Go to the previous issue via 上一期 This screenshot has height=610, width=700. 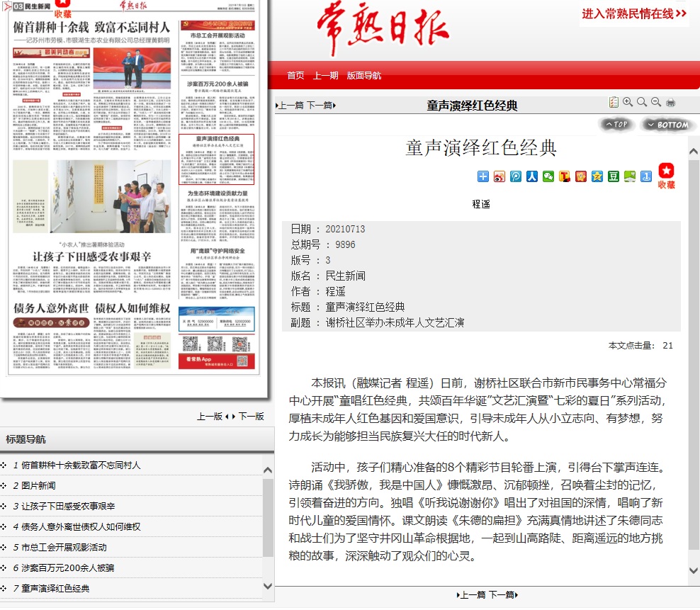coord(326,76)
